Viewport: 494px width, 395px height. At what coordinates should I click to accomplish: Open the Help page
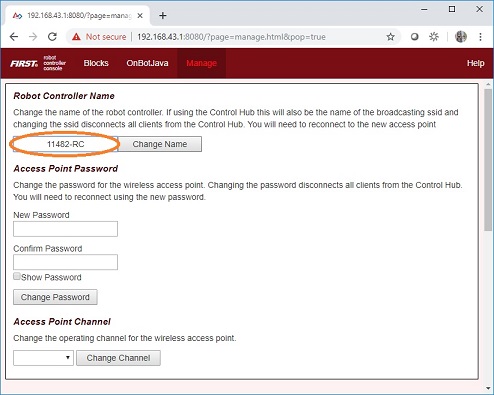pos(475,63)
